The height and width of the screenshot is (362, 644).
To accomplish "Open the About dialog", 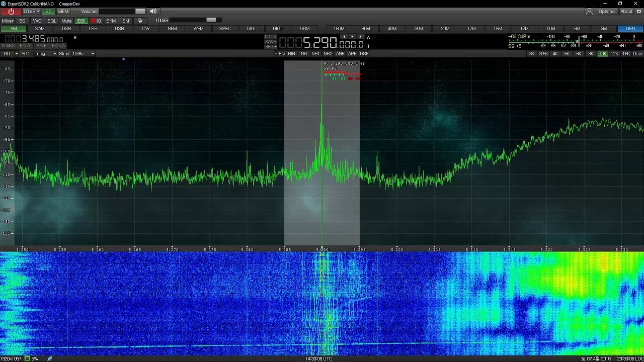I will [x=626, y=12].
